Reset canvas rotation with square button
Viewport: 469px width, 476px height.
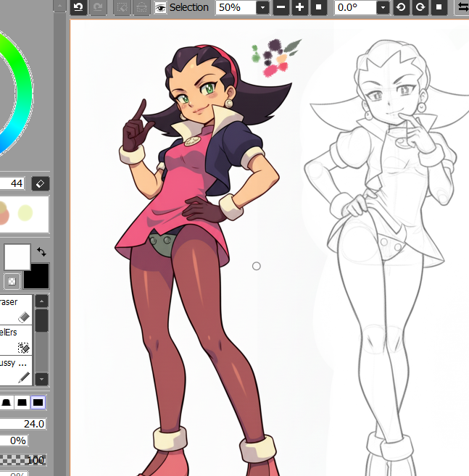coord(439,7)
